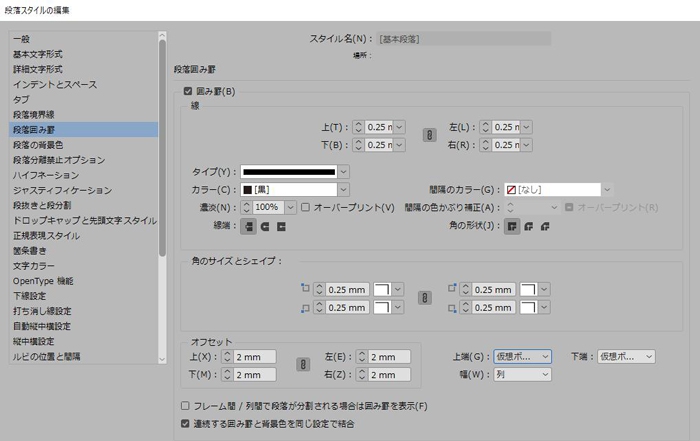The height and width of the screenshot is (441, 700).
Task: Go to the 箇条書き section
Action: point(30,251)
